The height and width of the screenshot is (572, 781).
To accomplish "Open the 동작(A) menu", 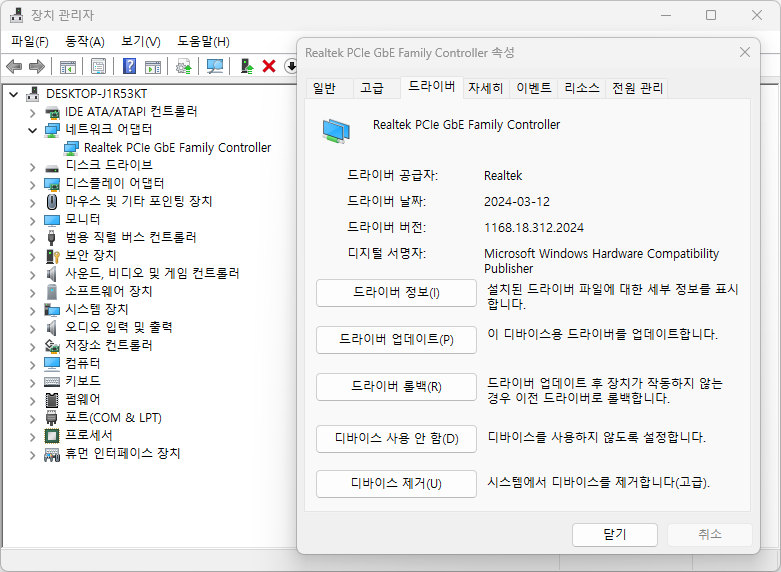I will point(85,41).
